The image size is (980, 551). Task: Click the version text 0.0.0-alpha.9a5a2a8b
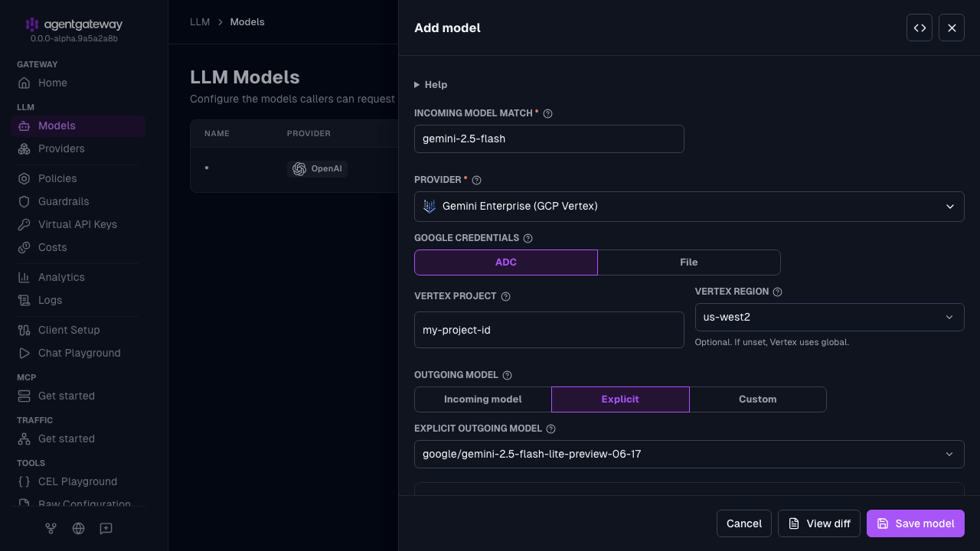73,38
